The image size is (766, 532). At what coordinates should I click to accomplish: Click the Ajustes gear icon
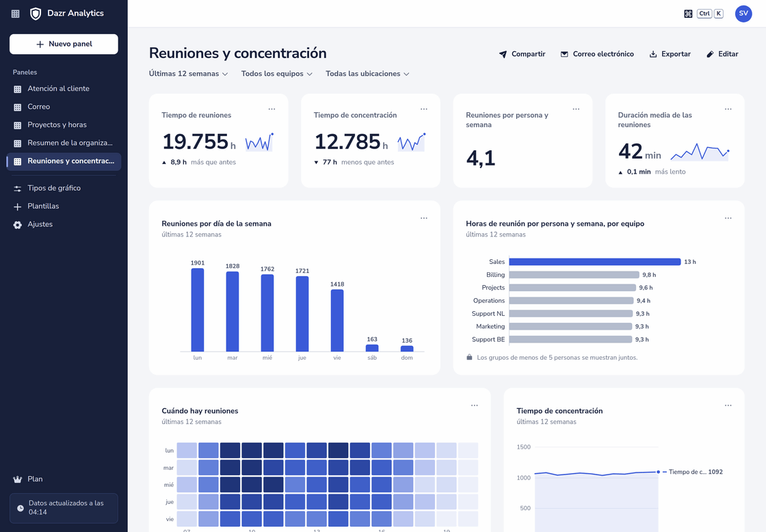click(18, 225)
